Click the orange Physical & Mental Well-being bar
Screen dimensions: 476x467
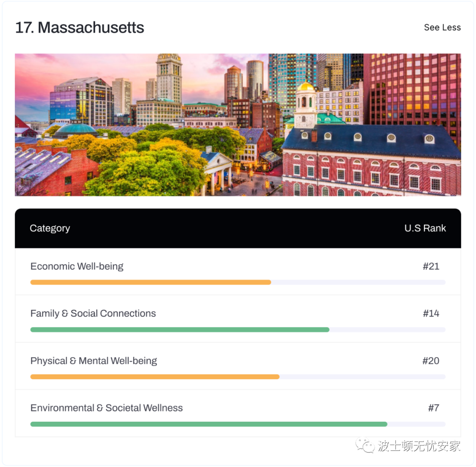155,377
